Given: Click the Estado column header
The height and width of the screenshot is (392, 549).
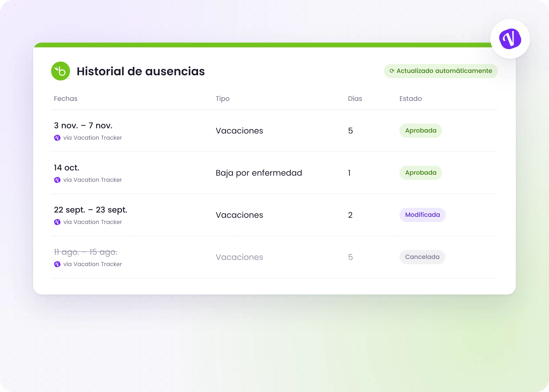Looking at the screenshot, I should pyautogui.click(x=411, y=99).
